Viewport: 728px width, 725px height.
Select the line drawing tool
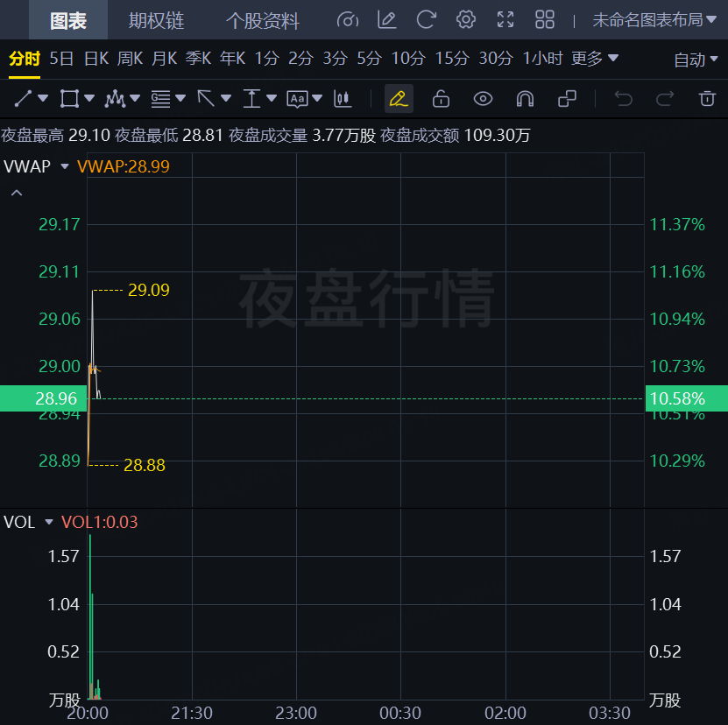25,98
